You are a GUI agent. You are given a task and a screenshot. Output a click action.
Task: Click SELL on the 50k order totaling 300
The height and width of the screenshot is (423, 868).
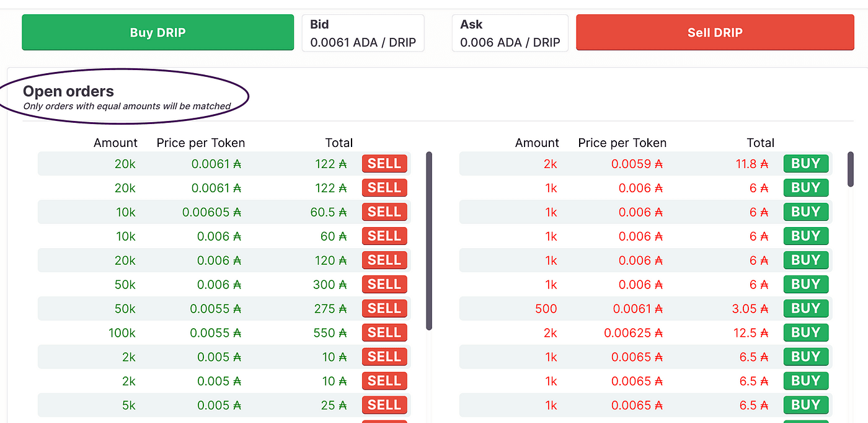384,285
